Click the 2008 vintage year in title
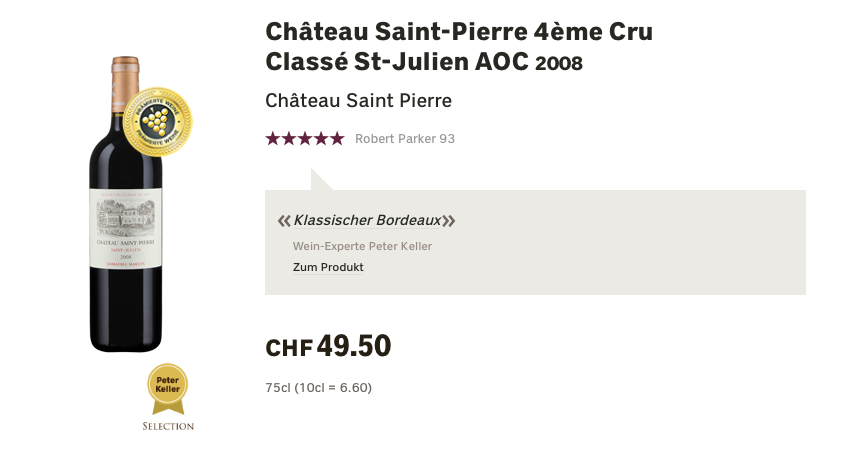 pyautogui.click(x=559, y=63)
